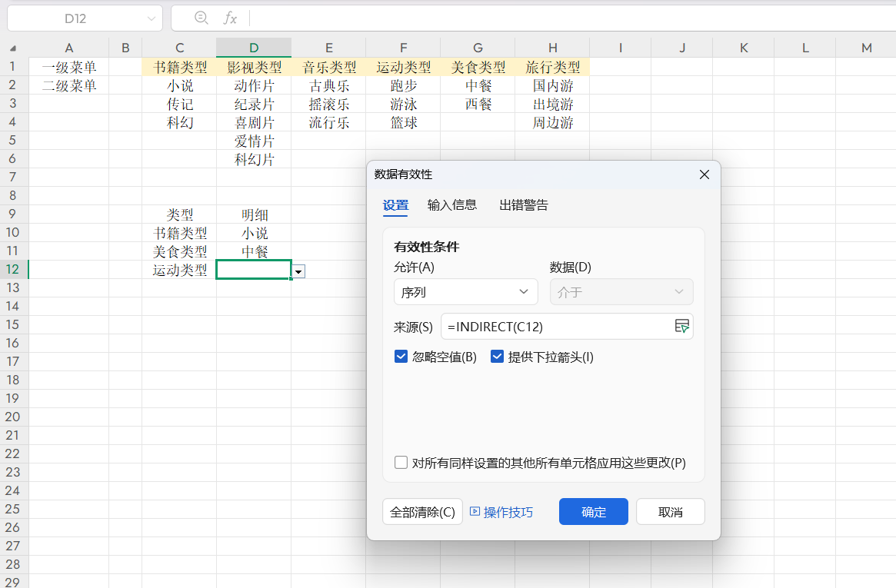Click the name box showing D12
Viewport: 896px width, 588px height.
75,18
